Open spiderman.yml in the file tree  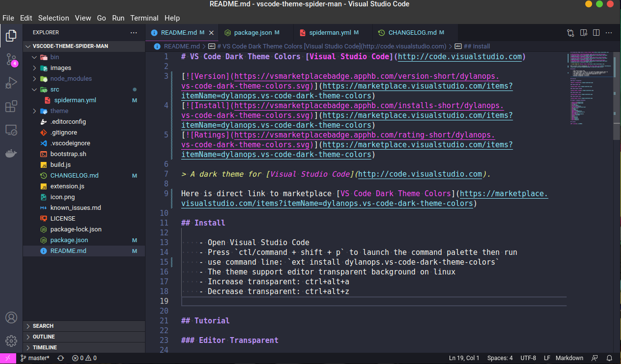[x=84, y=100]
